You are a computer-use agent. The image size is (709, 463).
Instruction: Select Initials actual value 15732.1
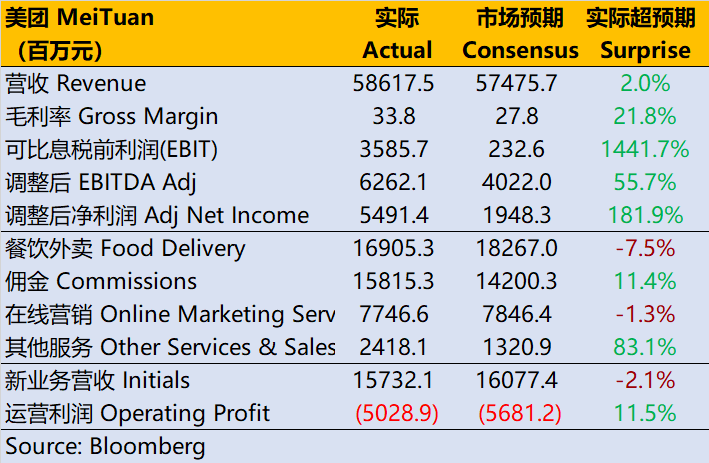[x=394, y=381]
